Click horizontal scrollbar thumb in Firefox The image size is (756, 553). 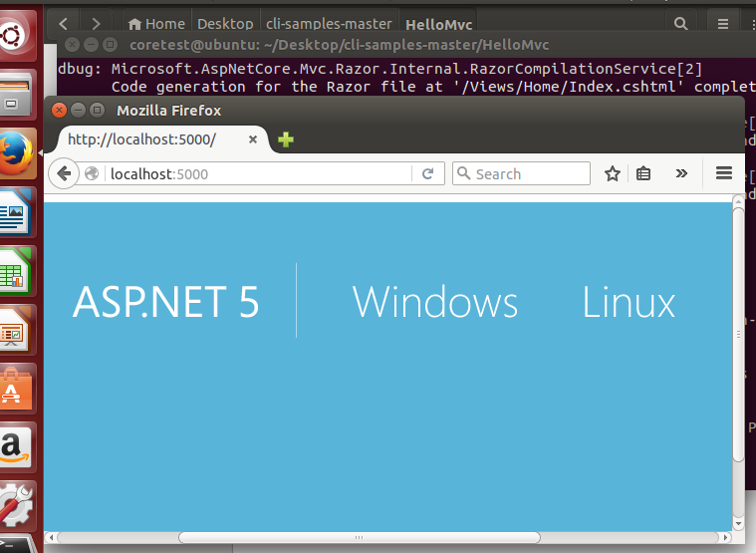coord(360,537)
